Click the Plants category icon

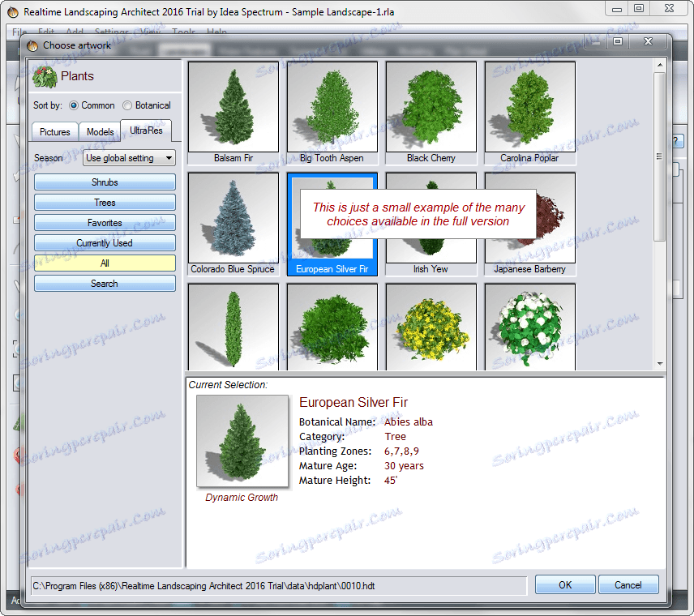point(45,76)
